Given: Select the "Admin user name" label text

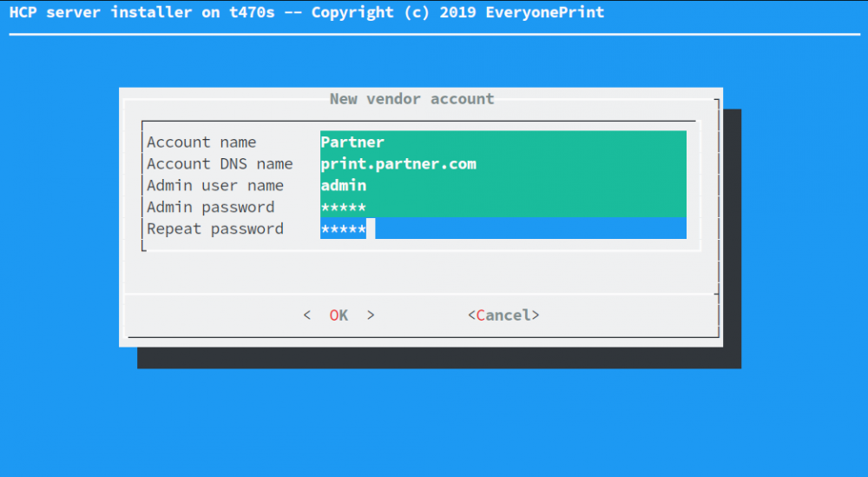Looking at the screenshot, I should click(215, 185).
